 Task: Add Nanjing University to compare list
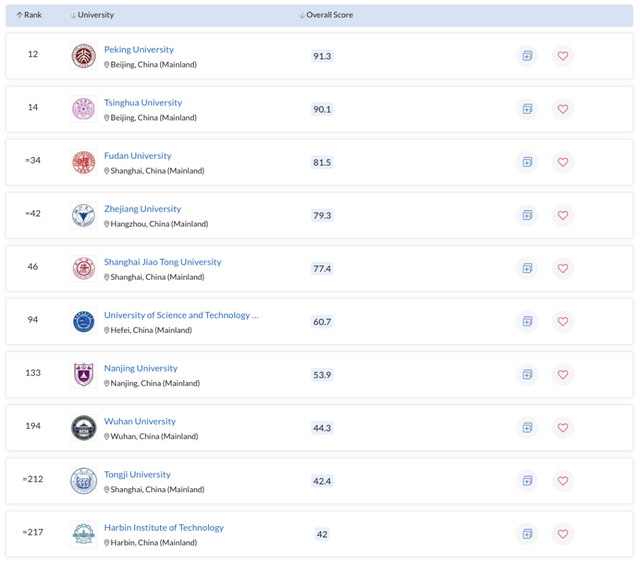click(527, 374)
